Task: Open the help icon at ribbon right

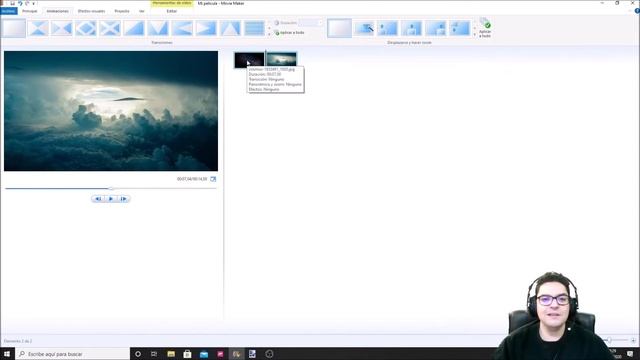Action: pos(637,11)
